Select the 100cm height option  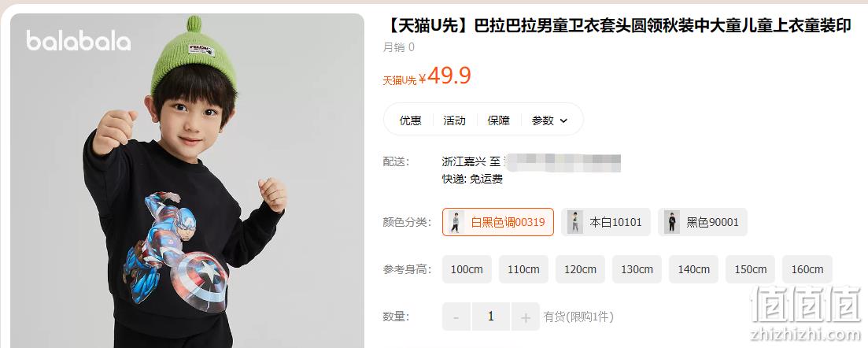tap(467, 269)
